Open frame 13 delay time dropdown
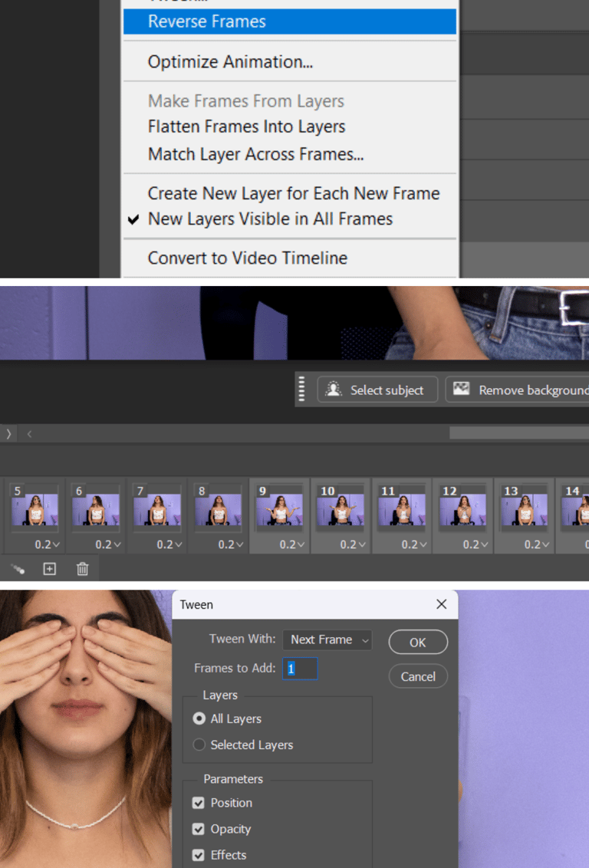Screen dimensions: 589x868 click(x=536, y=544)
